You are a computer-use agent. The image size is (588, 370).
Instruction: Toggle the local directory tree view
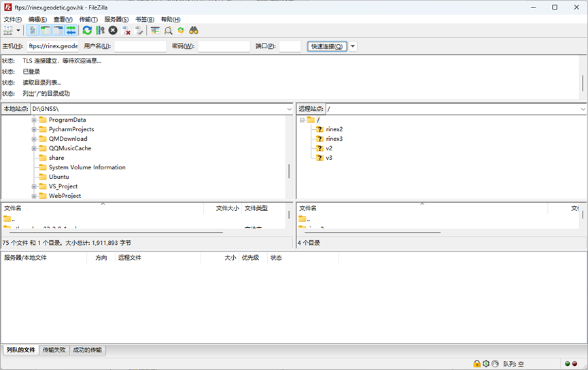coord(46,31)
